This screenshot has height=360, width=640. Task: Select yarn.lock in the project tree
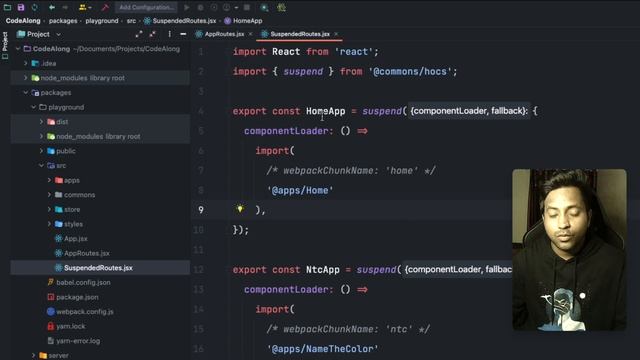71,327
